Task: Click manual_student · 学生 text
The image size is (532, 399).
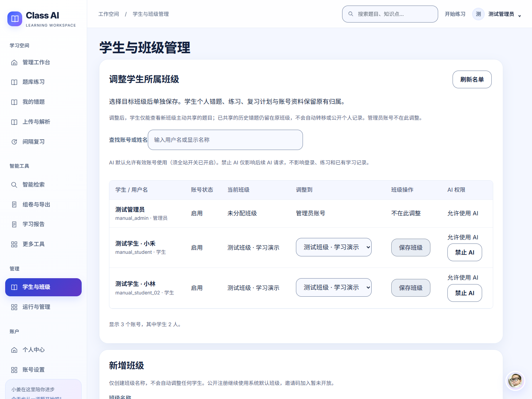Action: (x=140, y=252)
